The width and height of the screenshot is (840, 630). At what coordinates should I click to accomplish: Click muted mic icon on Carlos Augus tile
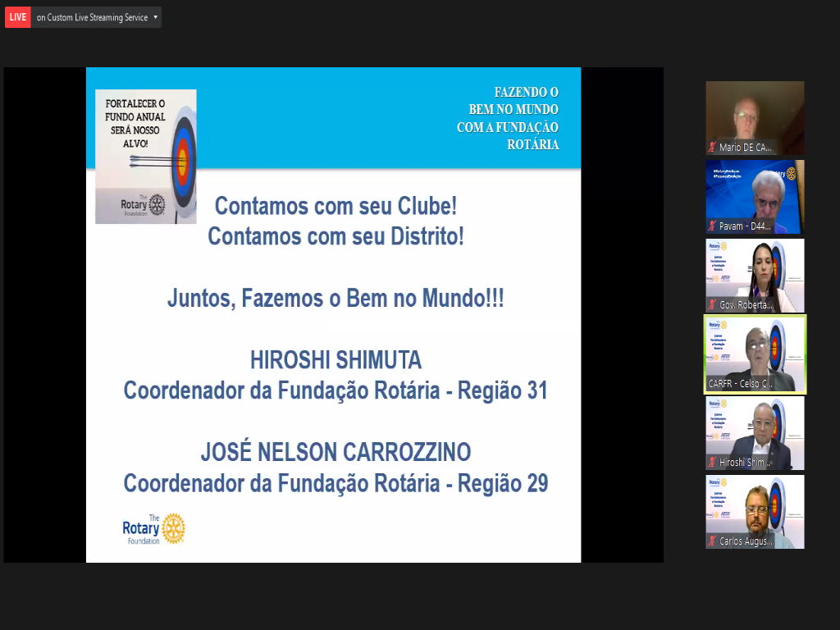point(712,541)
